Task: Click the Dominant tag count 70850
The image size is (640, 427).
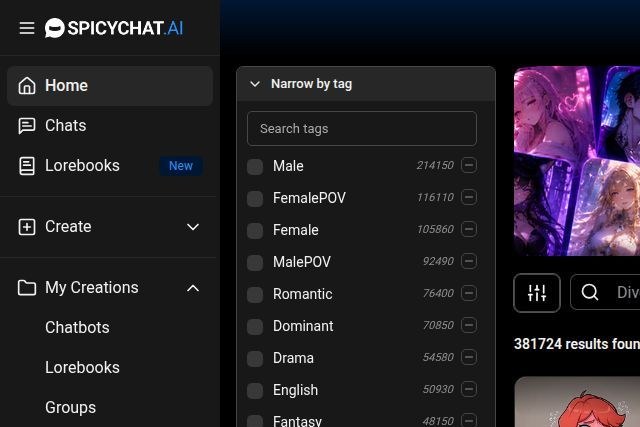Action: pyautogui.click(x=438, y=325)
